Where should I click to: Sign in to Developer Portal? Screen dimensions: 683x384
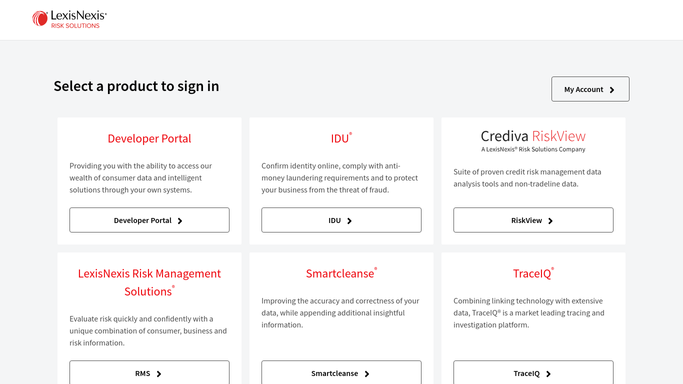tap(149, 220)
